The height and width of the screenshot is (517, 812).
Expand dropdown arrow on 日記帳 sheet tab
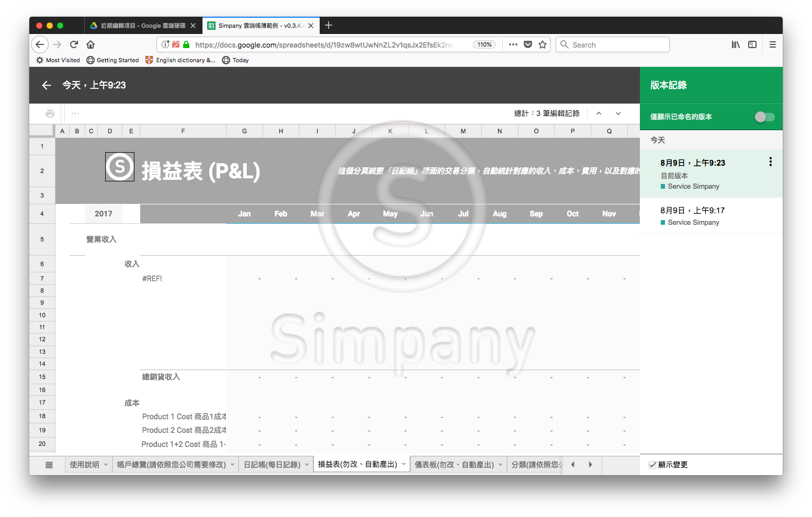click(307, 465)
